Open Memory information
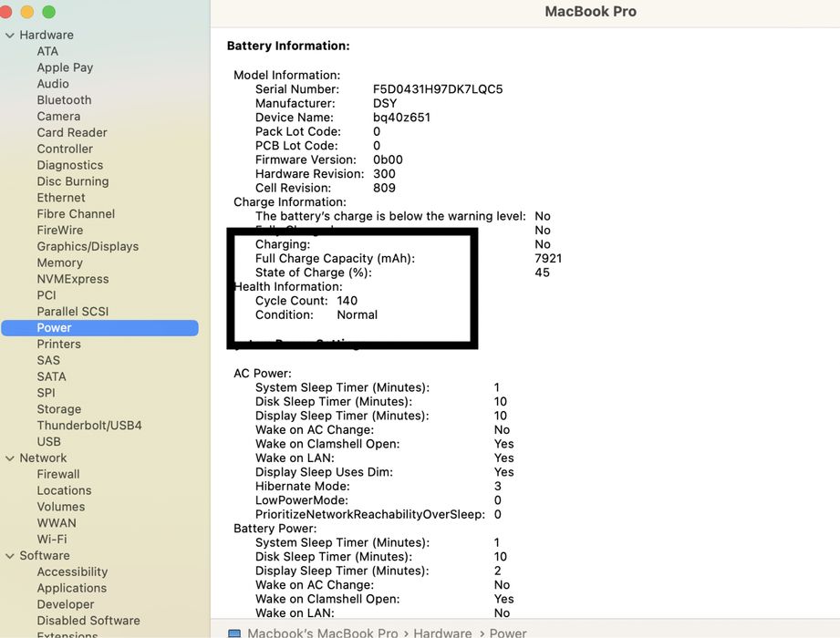The image size is (840, 638). tap(60, 262)
